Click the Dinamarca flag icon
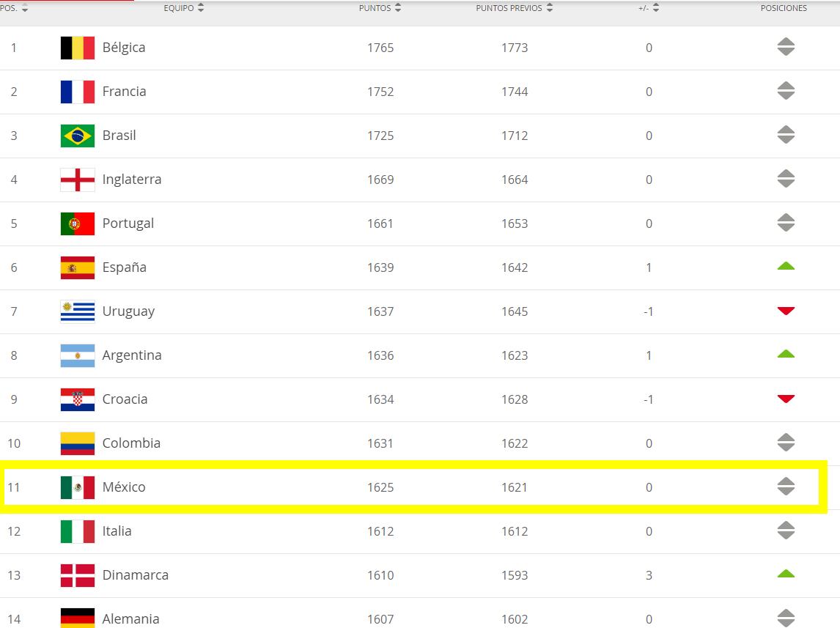The height and width of the screenshot is (628, 840). [77, 575]
